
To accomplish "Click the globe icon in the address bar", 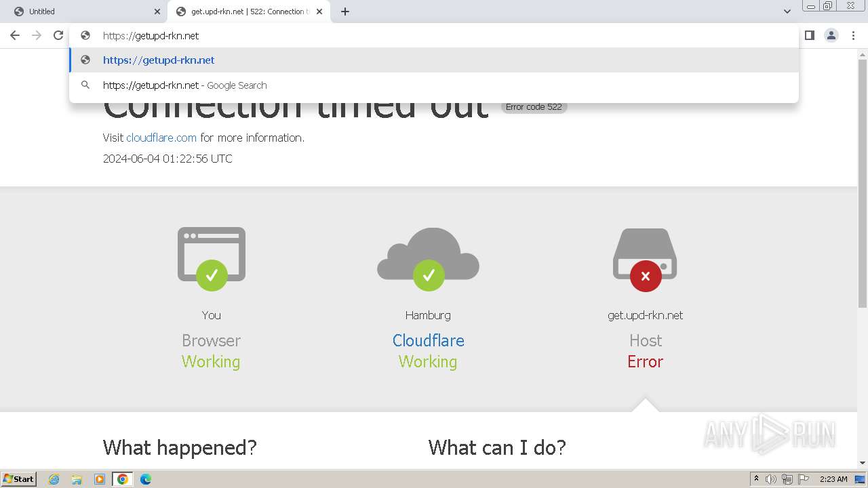I will click(85, 35).
